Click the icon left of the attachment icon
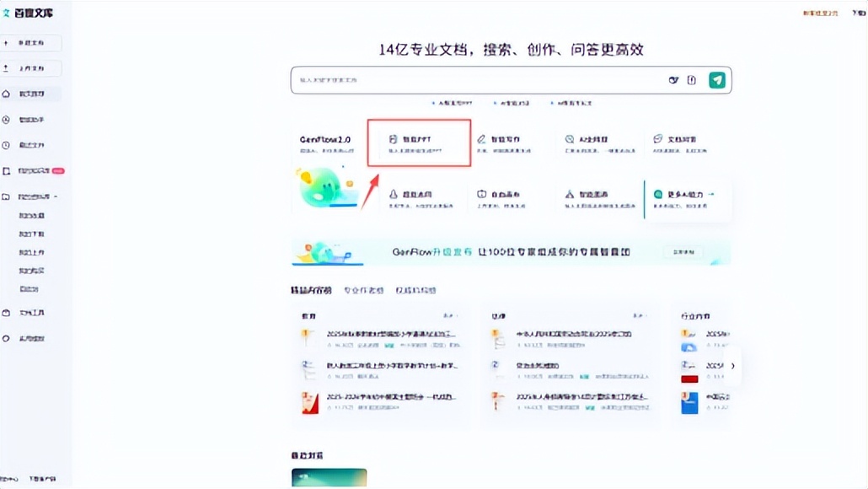868x489 pixels. (673, 80)
